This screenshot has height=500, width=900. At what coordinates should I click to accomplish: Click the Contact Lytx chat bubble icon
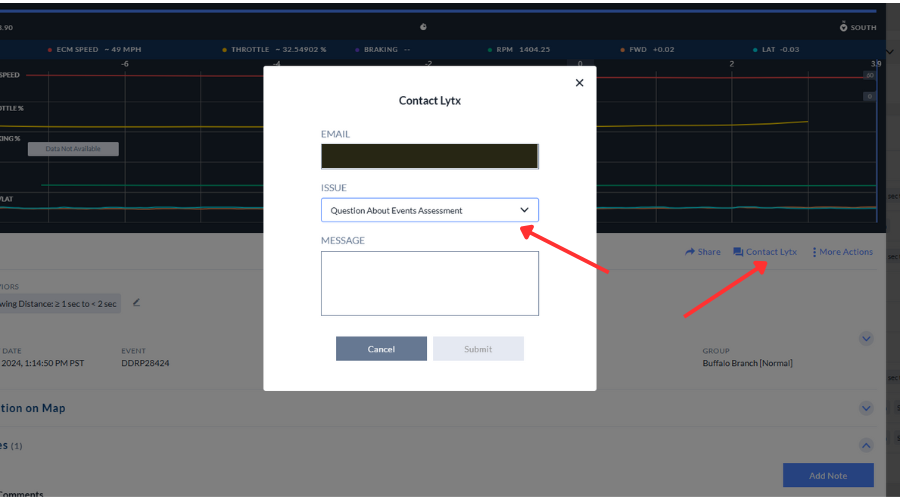tap(738, 252)
